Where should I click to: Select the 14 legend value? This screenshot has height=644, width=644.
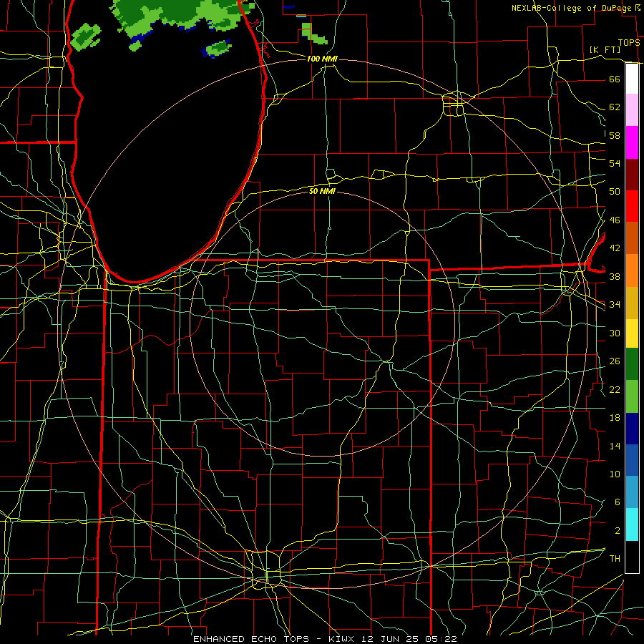(615, 446)
